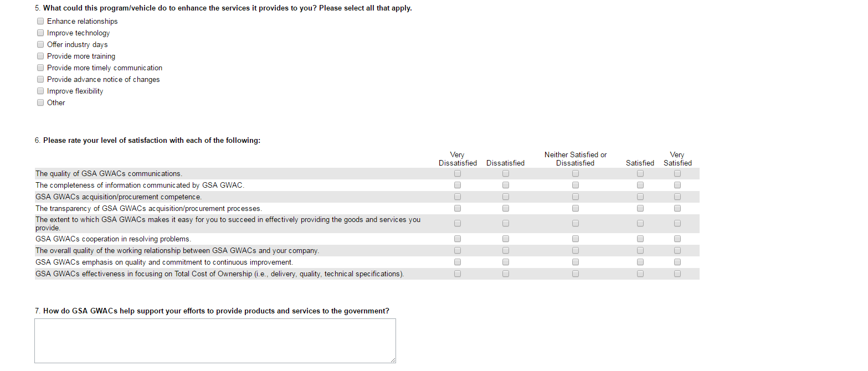Check the Improve flexibility box
868x371 pixels.
(x=40, y=91)
